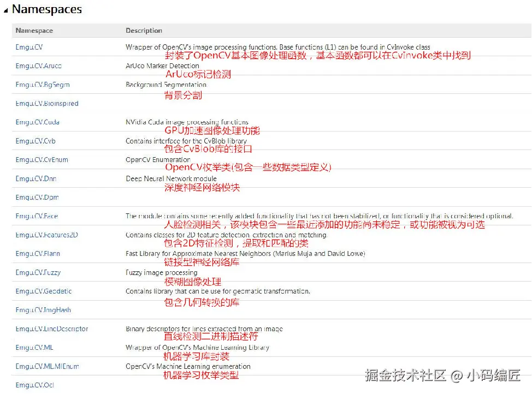
Task: Open the Emgu.CV.CvEnum namespace link
Action: click(42, 160)
